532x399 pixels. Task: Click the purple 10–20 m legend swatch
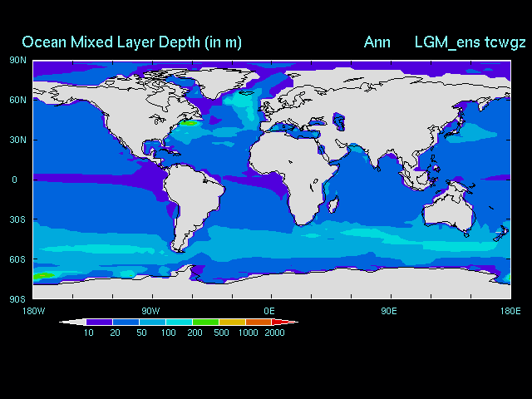click(x=101, y=323)
